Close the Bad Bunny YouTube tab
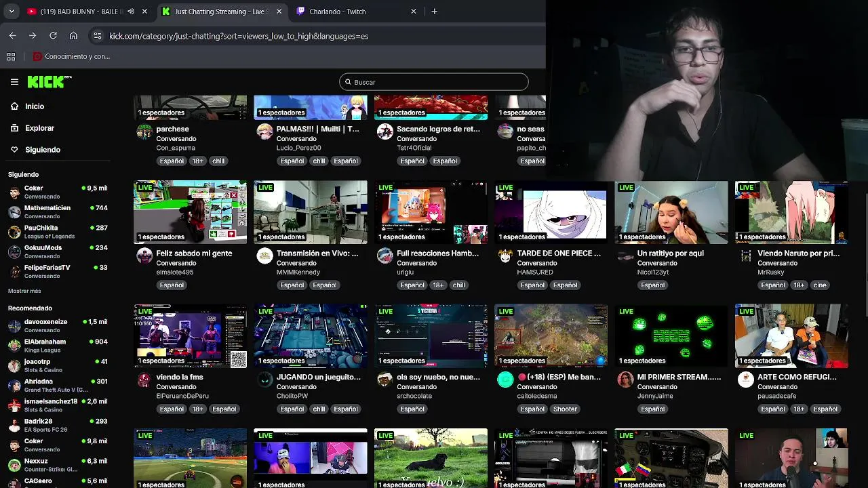 [x=144, y=12]
